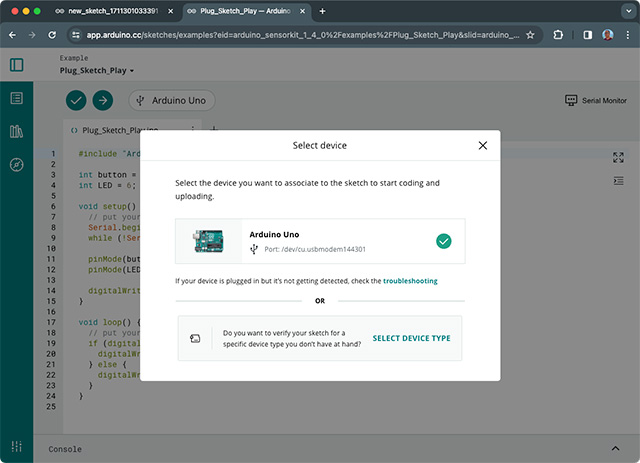Viewport: 640px width, 463px height.
Task: Open the Libraries sidebar icon
Action: [x=16, y=131]
